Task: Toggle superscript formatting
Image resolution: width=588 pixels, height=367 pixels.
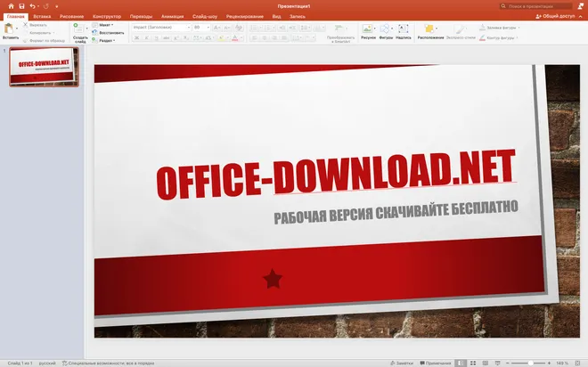Action: [x=176, y=38]
